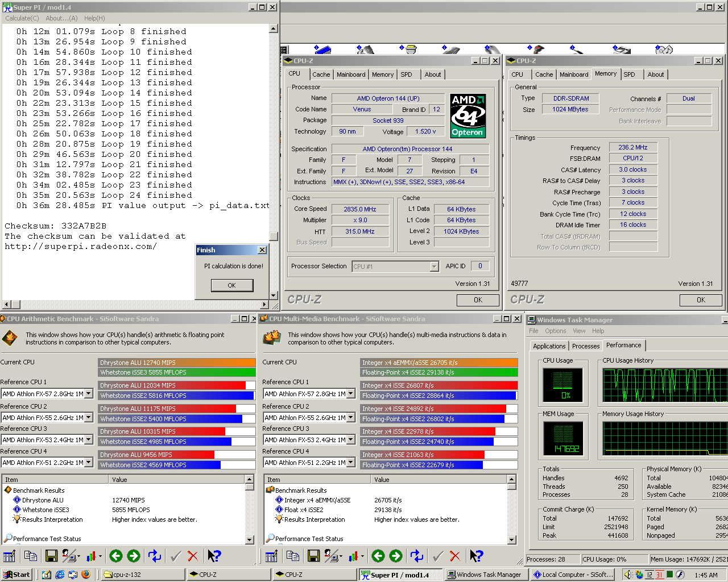Screen dimensions: 728x582
Task: Click red X cancel icon in Multi-Media Benchmark
Action: point(455,556)
